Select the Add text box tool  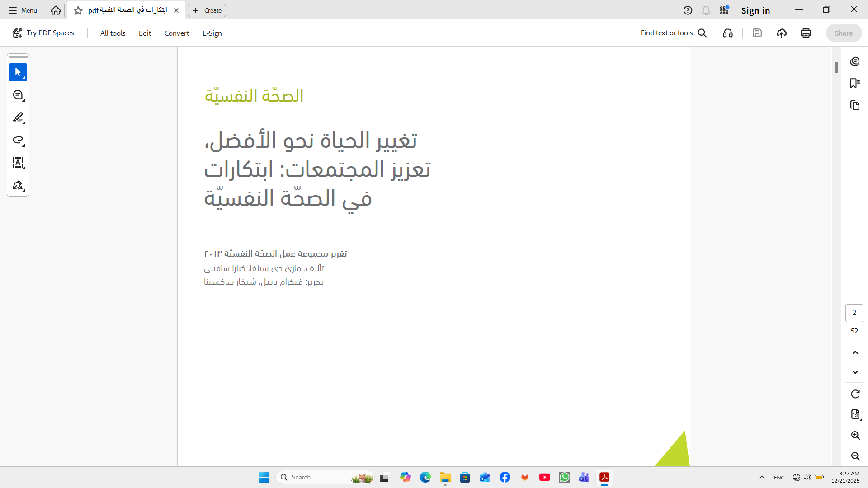(18, 163)
